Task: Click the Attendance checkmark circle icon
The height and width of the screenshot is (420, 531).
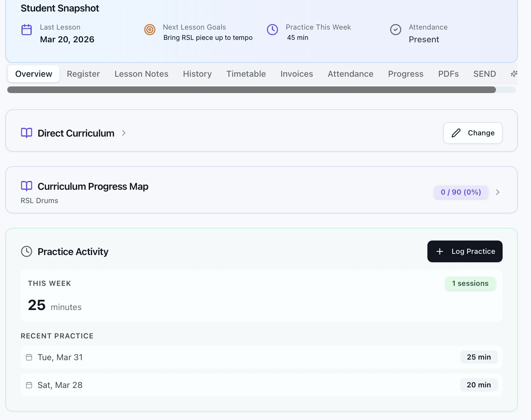Action: tap(395, 30)
